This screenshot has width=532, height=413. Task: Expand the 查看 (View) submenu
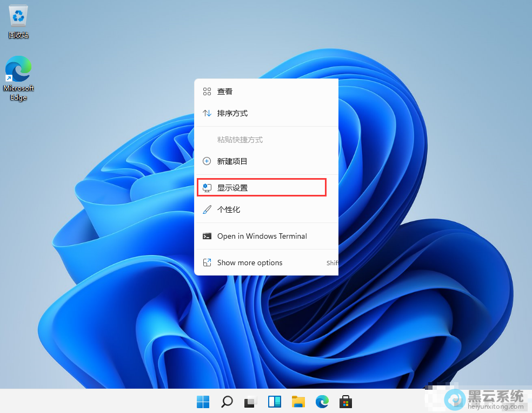click(225, 92)
